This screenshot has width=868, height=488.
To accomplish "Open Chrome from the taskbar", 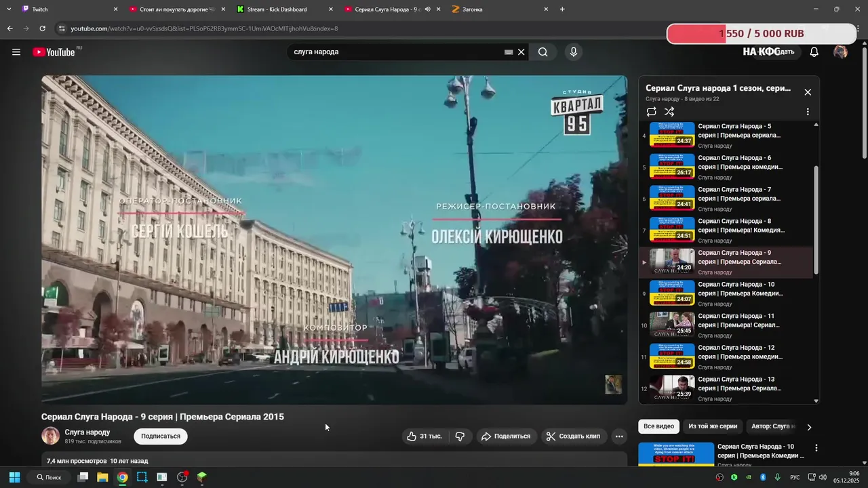I will 122,477.
